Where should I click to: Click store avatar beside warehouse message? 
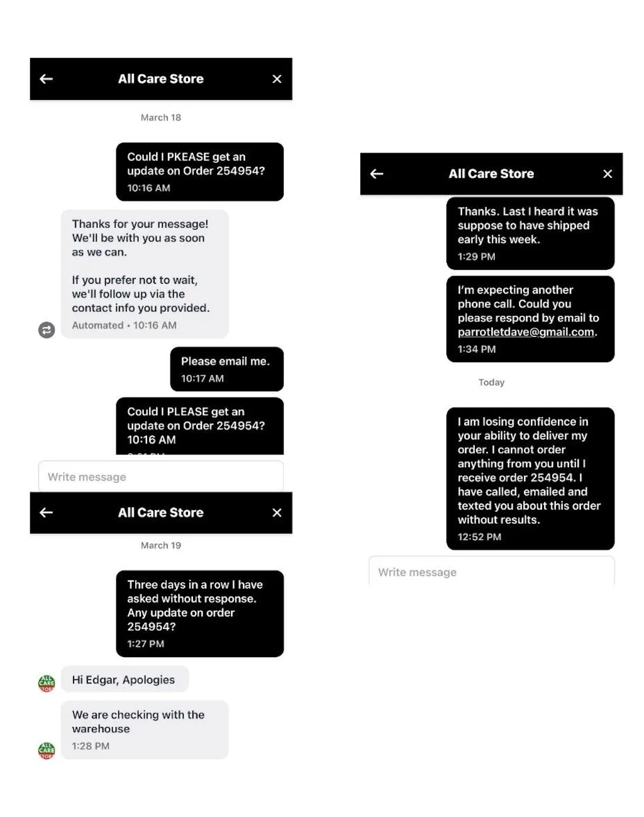(x=47, y=750)
